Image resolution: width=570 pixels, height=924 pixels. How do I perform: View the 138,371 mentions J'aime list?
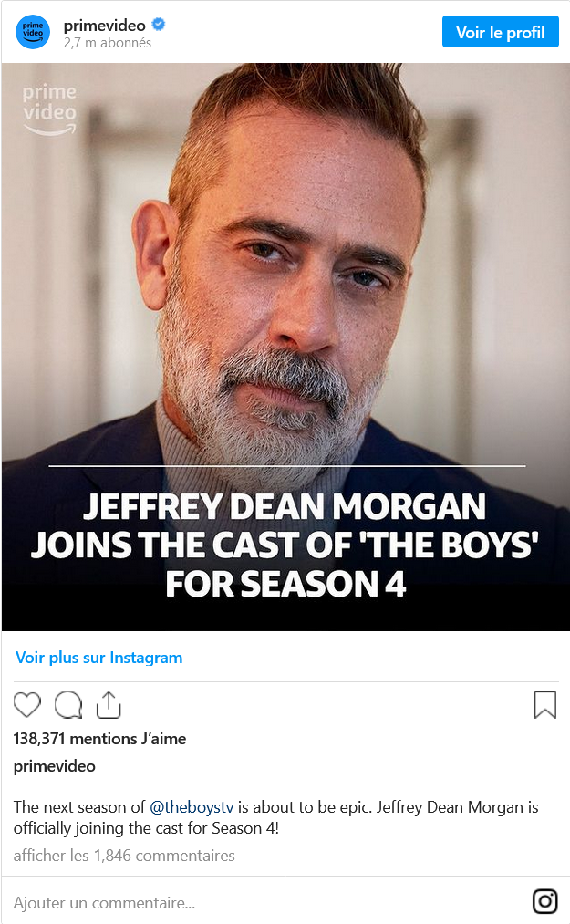(100, 739)
